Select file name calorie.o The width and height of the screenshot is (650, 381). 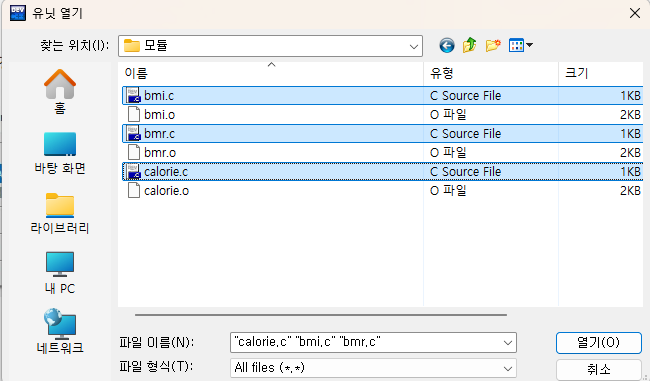click(x=167, y=191)
